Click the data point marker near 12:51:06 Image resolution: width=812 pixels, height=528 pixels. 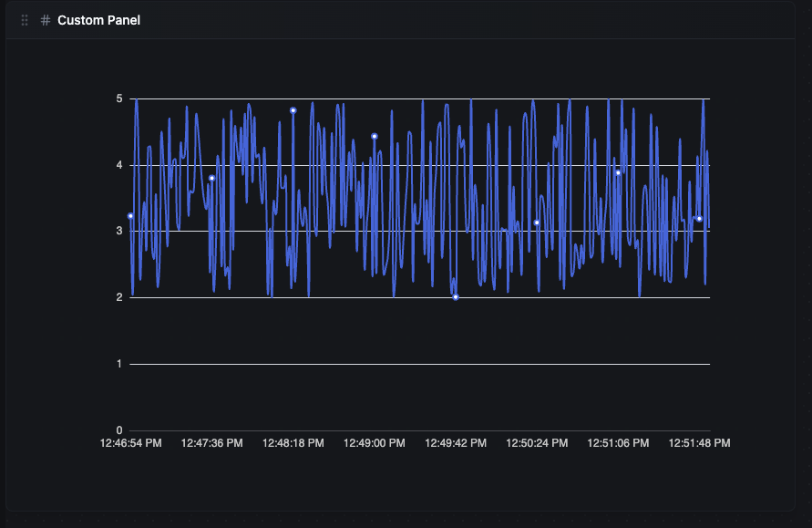618,172
